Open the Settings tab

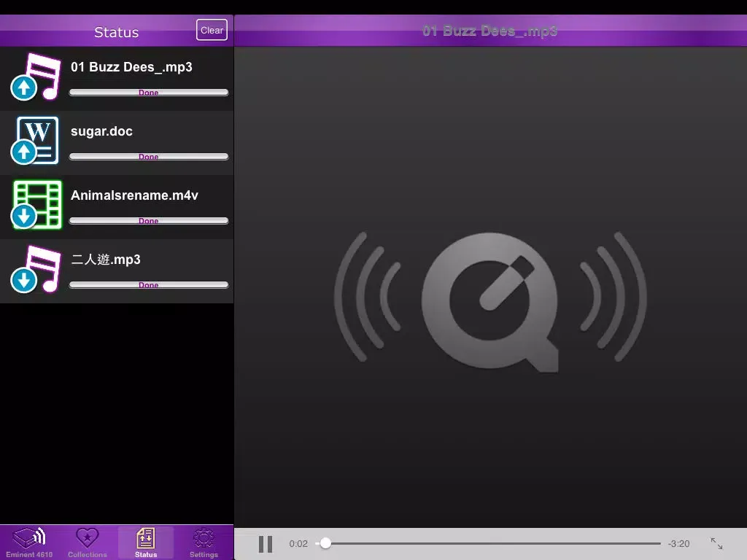click(x=204, y=542)
